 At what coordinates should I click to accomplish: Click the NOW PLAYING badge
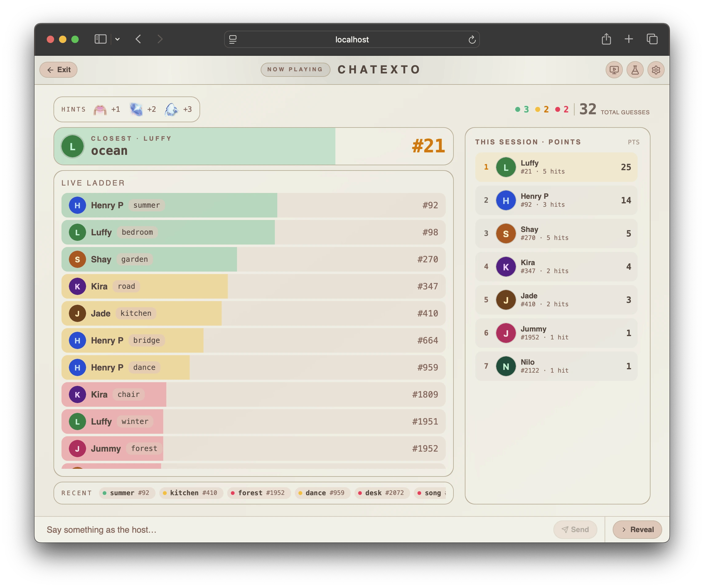(x=295, y=69)
